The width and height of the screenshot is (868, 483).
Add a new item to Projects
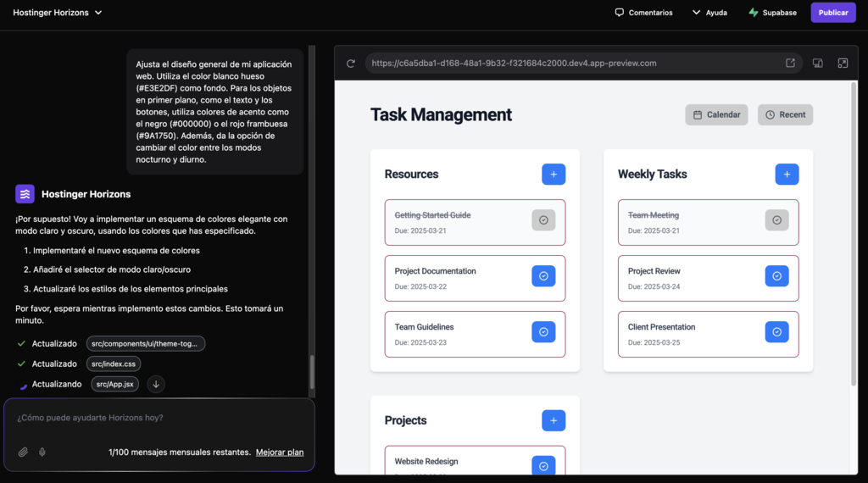554,420
